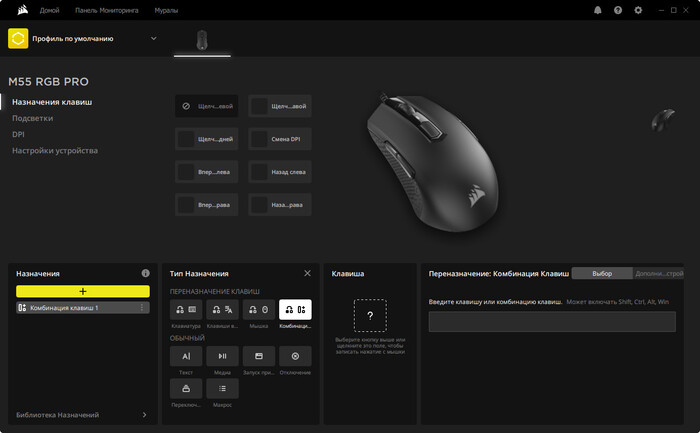The height and width of the screenshot is (433, 700).
Task: Expand the default profile dropdown
Action: (154, 38)
